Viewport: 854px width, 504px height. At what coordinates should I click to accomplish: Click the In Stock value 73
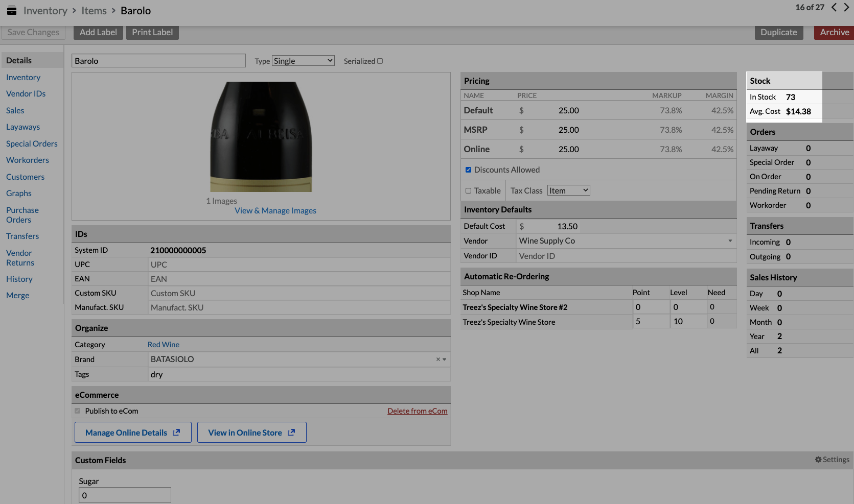tap(791, 97)
